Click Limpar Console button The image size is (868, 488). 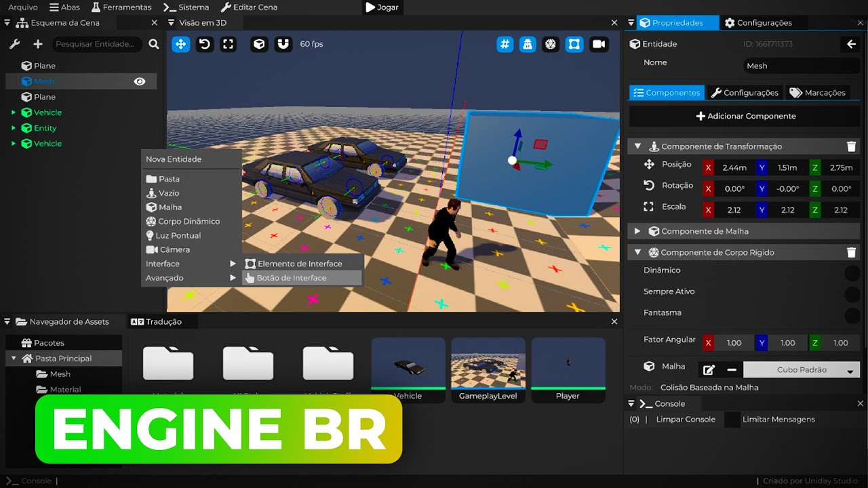click(686, 420)
